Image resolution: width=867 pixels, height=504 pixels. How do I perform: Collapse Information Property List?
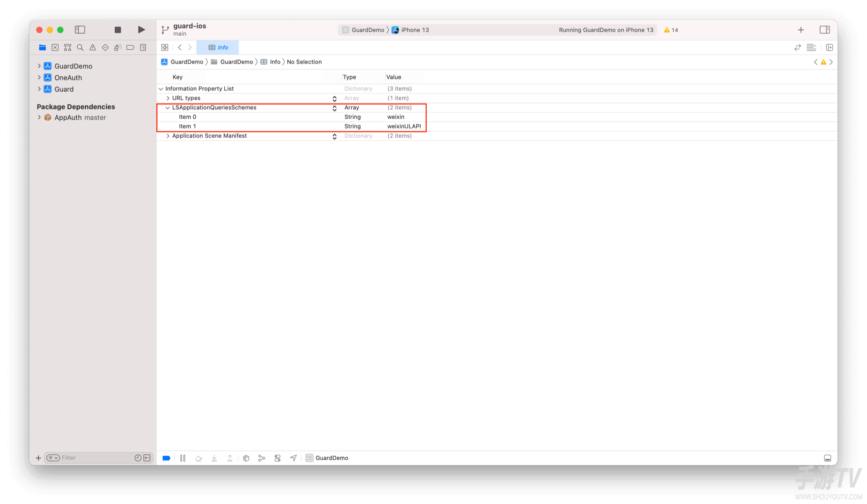tap(161, 89)
